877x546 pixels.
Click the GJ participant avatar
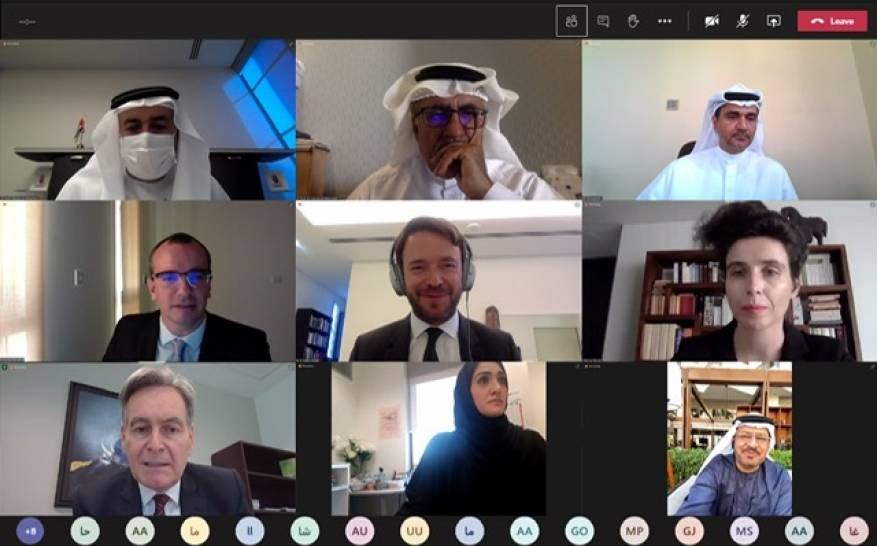[x=689, y=530]
